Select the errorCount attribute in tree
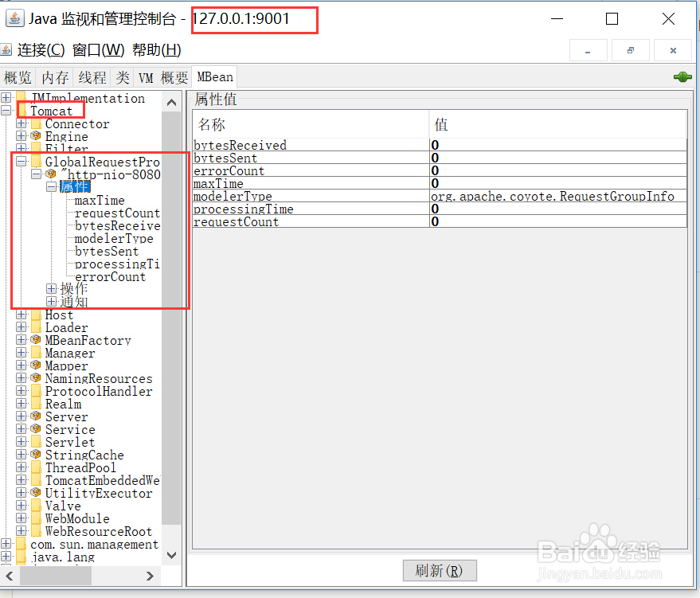 tap(110, 276)
